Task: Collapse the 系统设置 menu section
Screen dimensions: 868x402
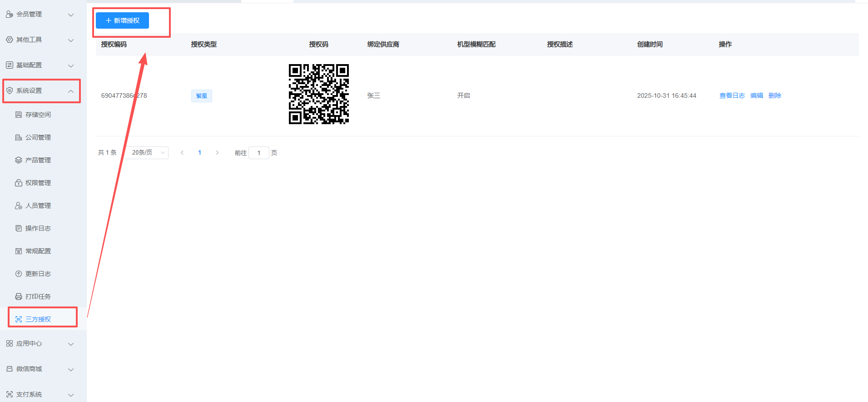Action: tap(71, 91)
